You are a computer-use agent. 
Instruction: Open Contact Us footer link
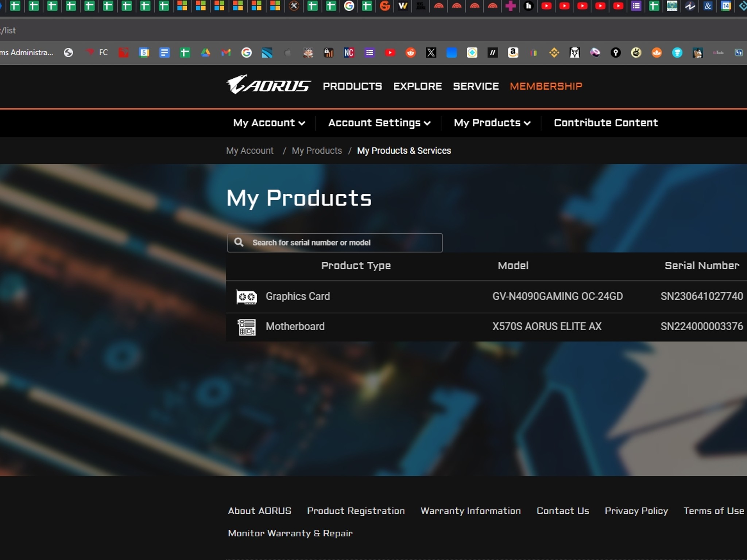click(563, 511)
